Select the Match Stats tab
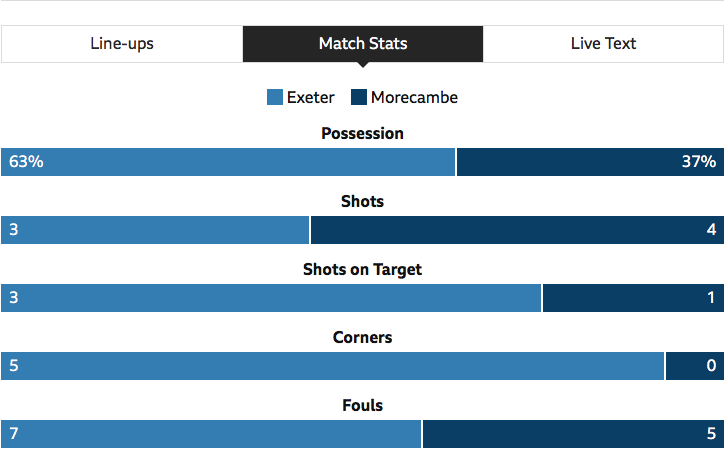This screenshot has height=449, width=724. [363, 44]
